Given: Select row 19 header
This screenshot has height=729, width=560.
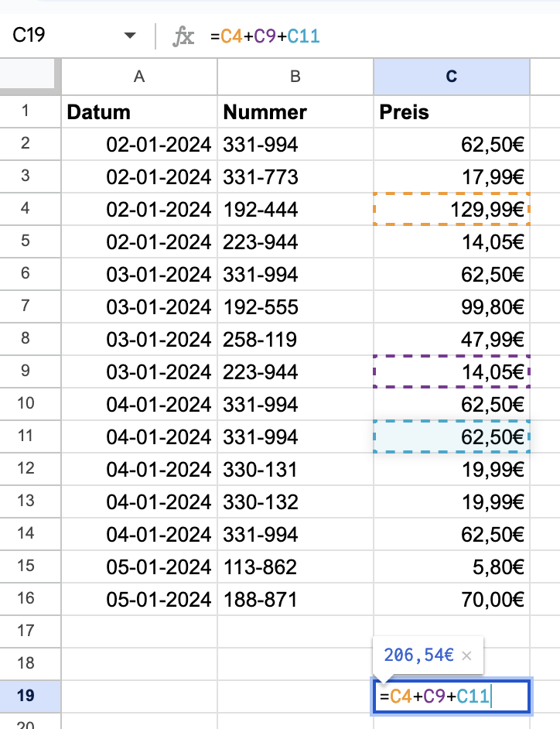Looking at the screenshot, I should 26,696.
